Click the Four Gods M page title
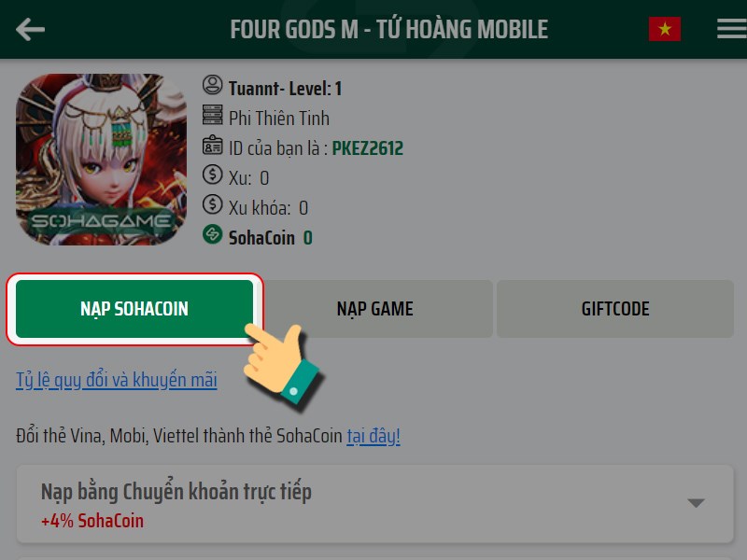747x560 pixels. pyautogui.click(x=389, y=29)
